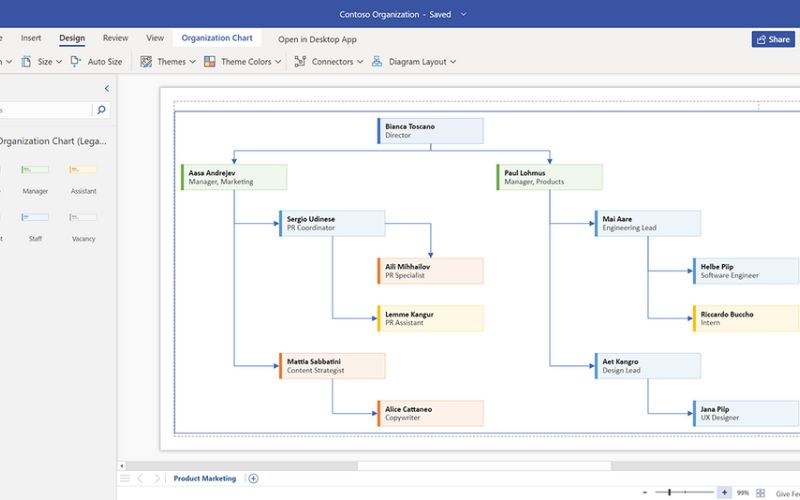Click the shapes search input field
800x500 pixels.
[46, 110]
